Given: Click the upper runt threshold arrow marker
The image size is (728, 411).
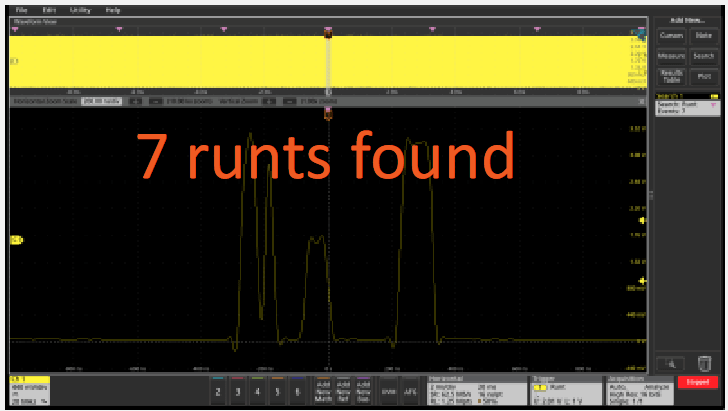Looking at the screenshot, I should (x=643, y=221).
